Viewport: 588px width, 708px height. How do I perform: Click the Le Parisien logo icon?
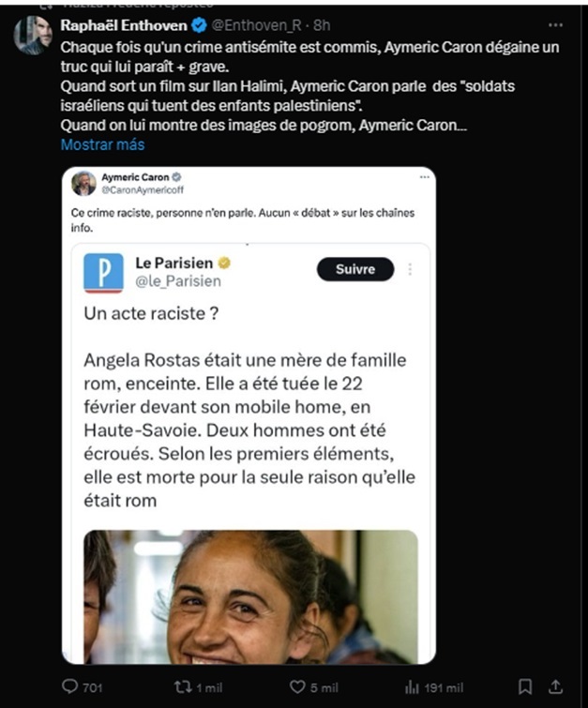(x=103, y=272)
